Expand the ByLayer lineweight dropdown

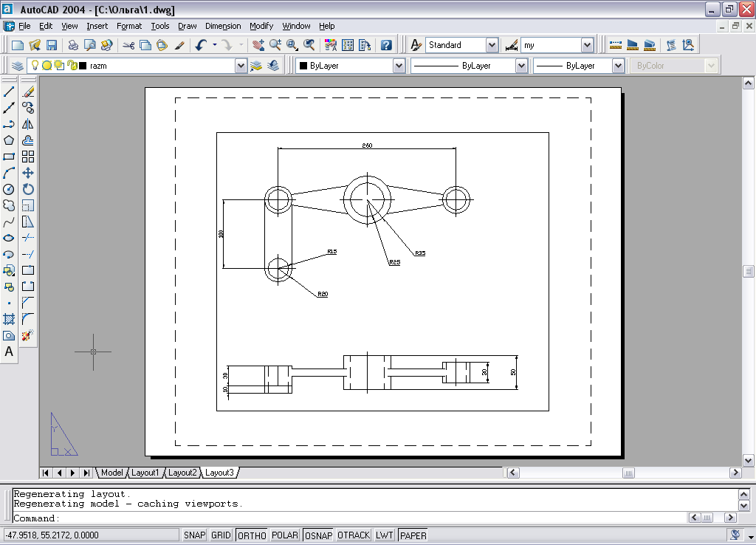tap(618, 66)
